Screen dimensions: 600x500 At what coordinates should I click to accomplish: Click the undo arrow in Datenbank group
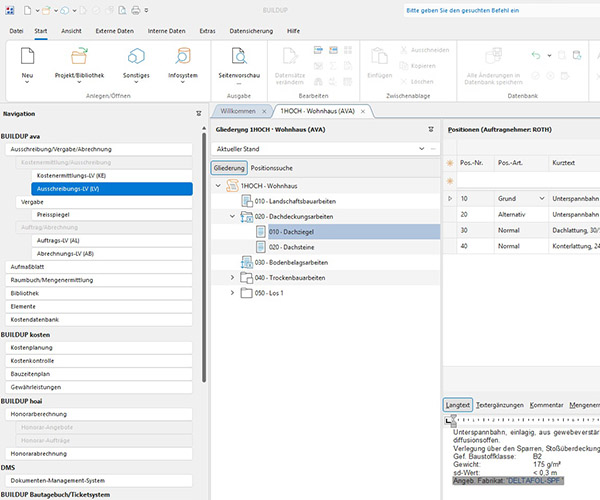coord(536,55)
